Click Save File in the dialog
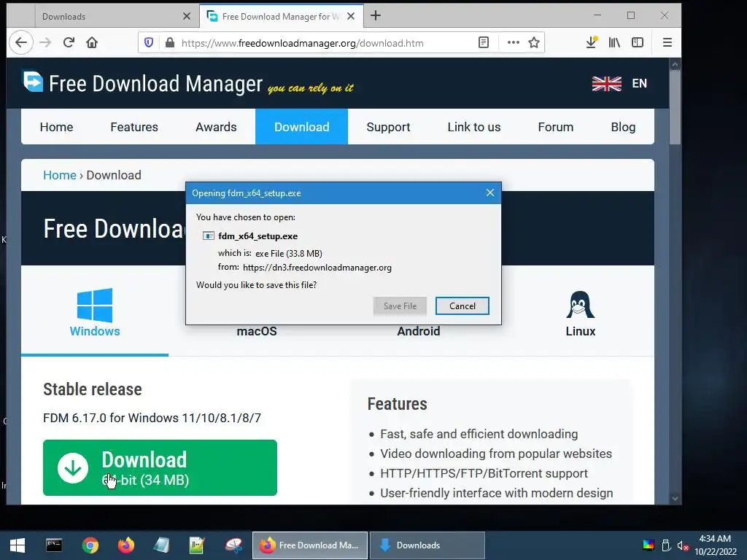This screenshot has width=747, height=560. (x=400, y=306)
